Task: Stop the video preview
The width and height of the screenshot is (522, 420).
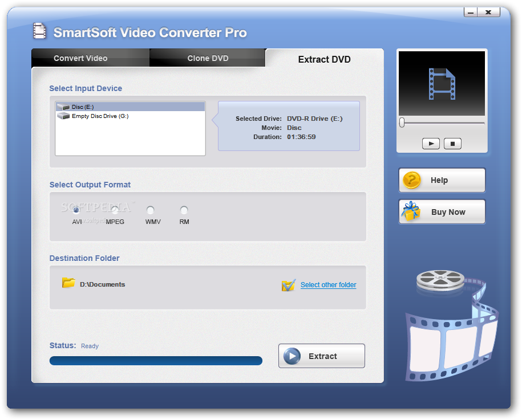Action: pyautogui.click(x=452, y=144)
